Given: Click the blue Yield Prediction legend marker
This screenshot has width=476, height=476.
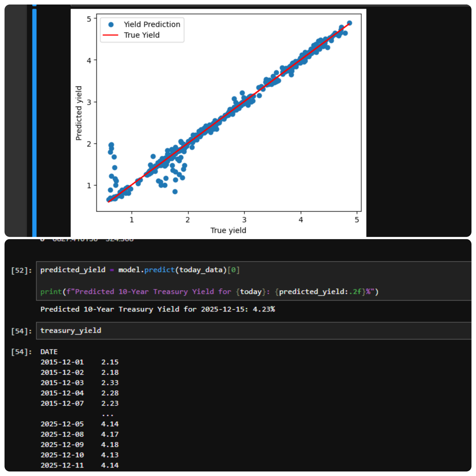Looking at the screenshot, I should 111,24.
